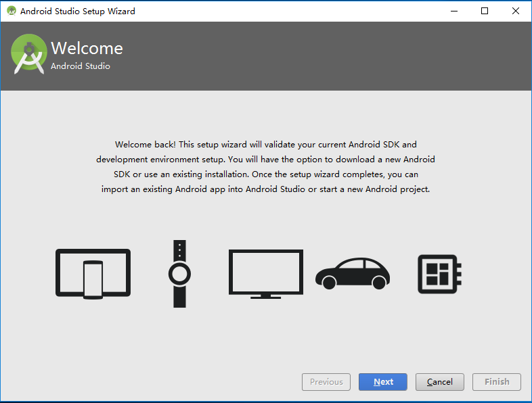The height and width of the screenshot is (403, 532).
Task: Click the 'Android Studio' subtitle under Welcome
Action: (x=81, y=66)
